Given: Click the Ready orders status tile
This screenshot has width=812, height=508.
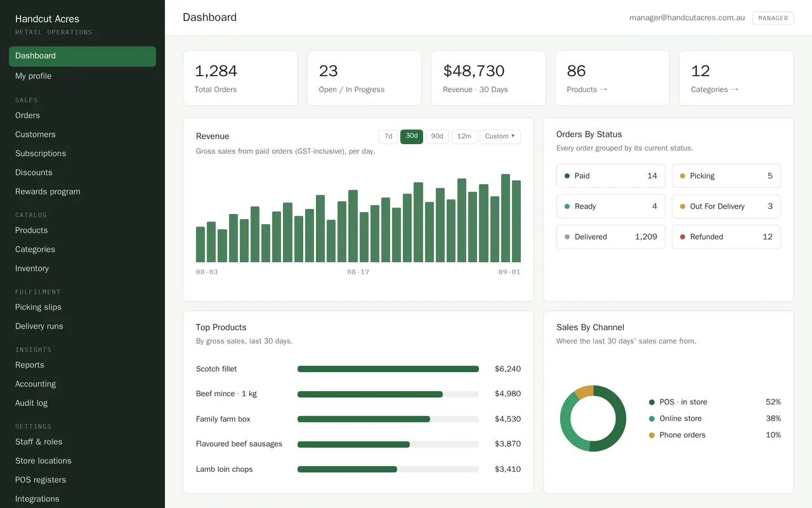Looking at the screenshot, I should coord(611,206).
